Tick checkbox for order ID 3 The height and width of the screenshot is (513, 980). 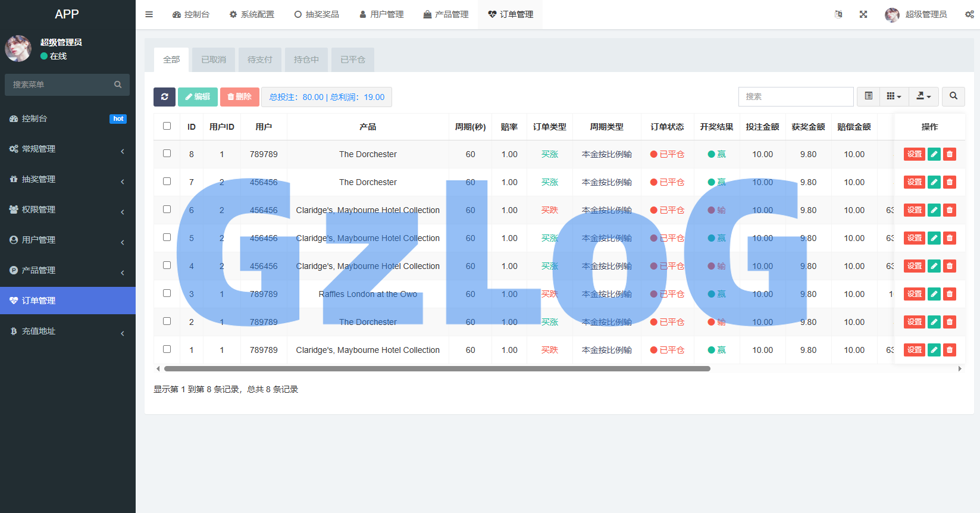(167, 293)
